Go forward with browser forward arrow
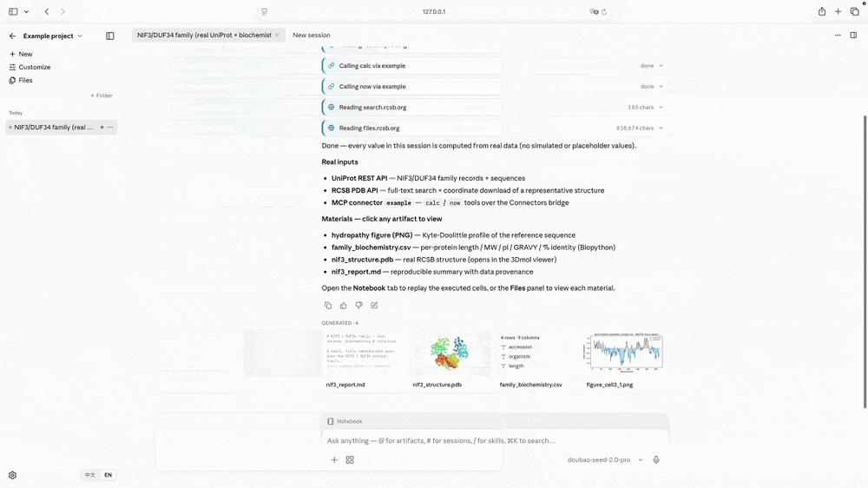 click(x=62, y=11)
